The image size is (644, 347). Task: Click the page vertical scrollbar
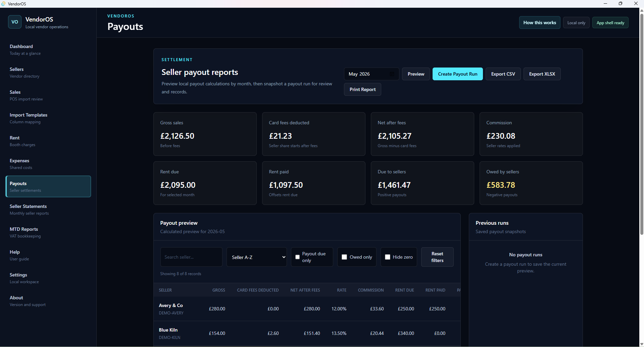(x=641, y=124)
